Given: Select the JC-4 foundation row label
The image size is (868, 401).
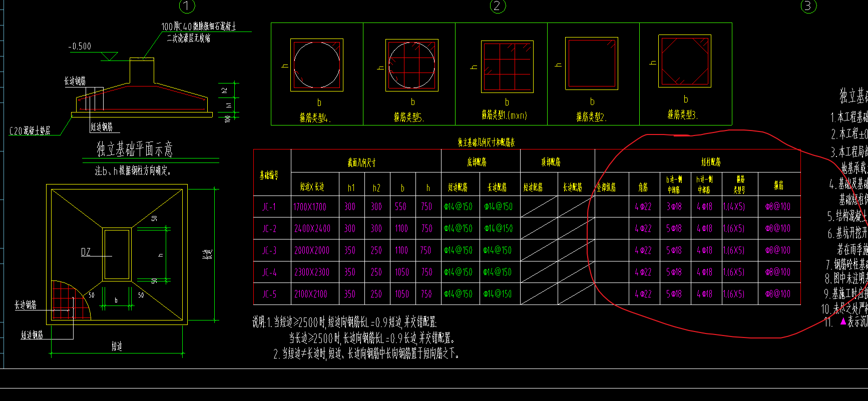Looking at the screenshot, I should point(269,272).
